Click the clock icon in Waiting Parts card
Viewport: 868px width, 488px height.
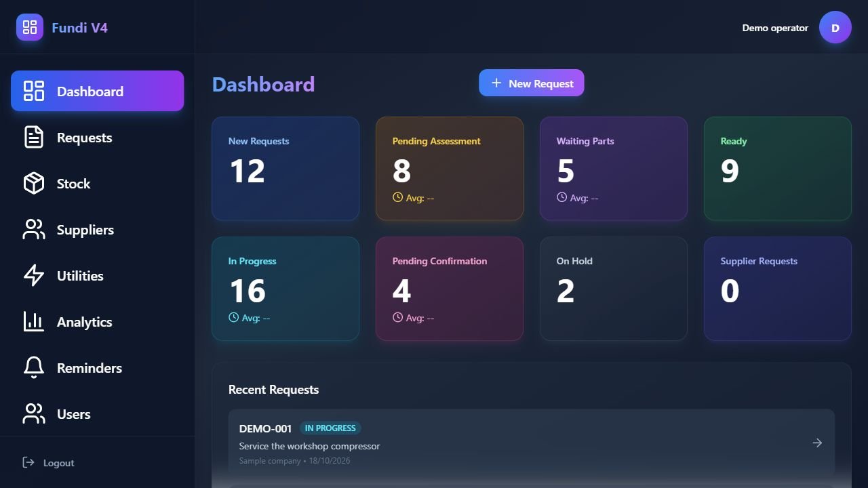pyautogui.click(x=561, y=197)
